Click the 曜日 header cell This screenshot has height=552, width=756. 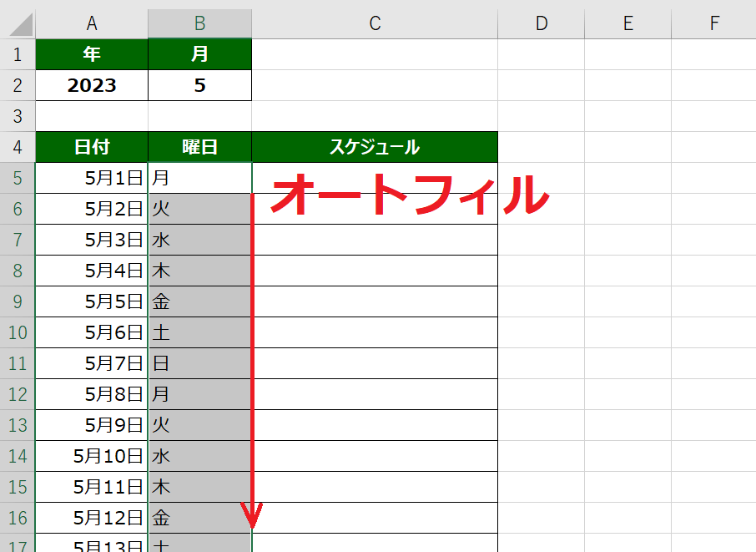(199, 148)
